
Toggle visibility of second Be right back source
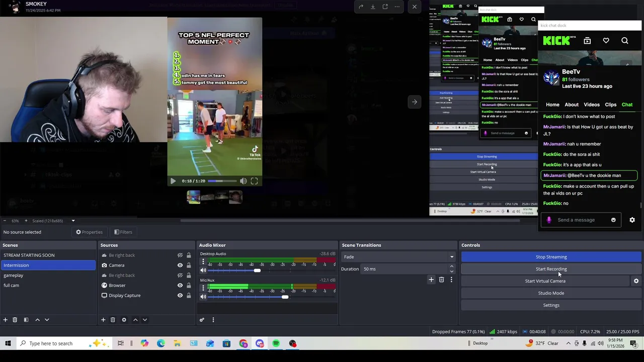click(180, 276)
